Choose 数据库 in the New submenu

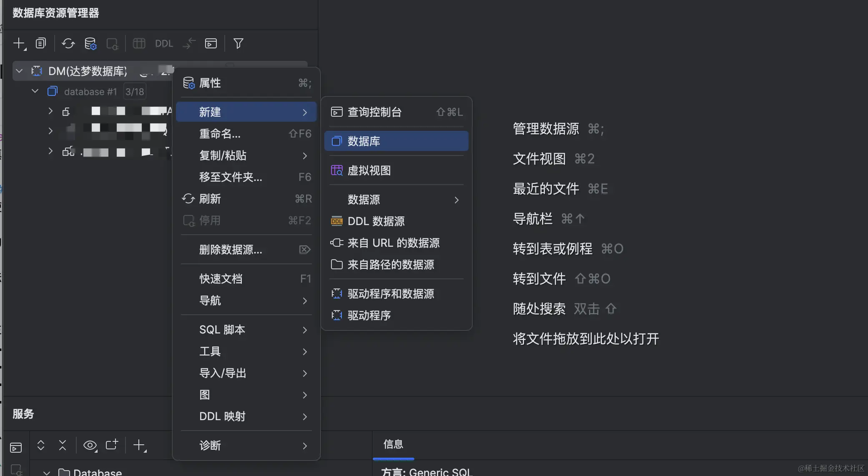[x=396, y=141]
